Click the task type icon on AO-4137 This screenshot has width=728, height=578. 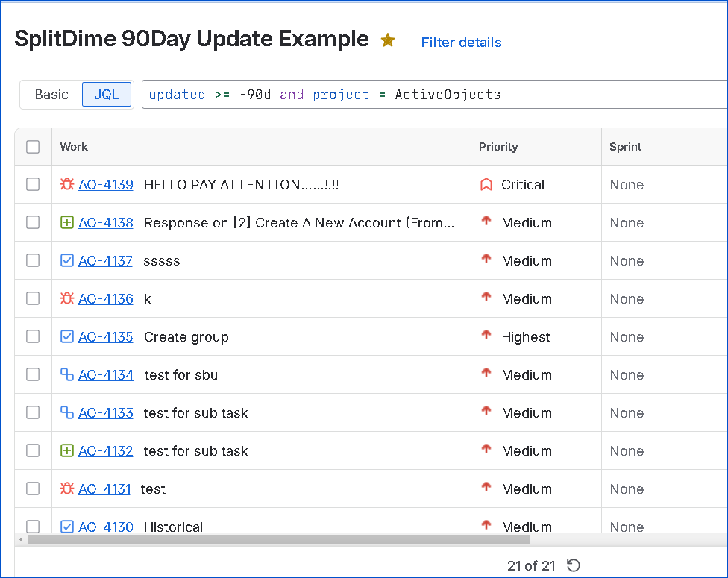[x=67, y=260]
